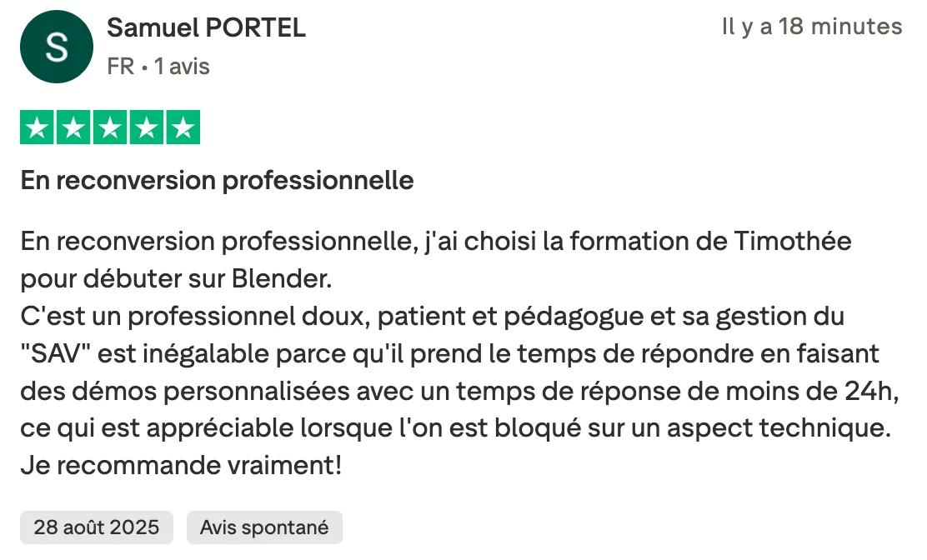
Task: Click the FR country label
Action: pyautogui.click(x=121, y=67)
